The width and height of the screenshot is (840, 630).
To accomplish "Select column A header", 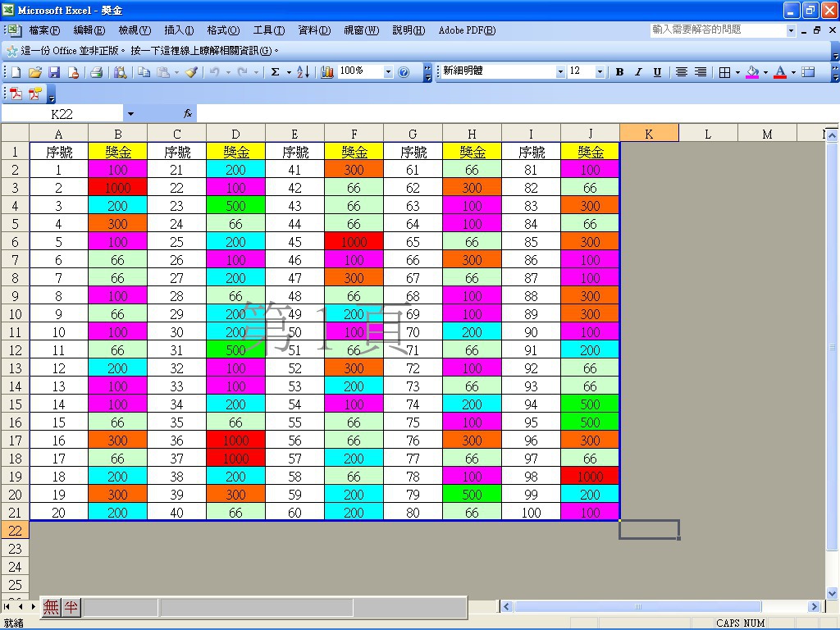I will 58,134.
